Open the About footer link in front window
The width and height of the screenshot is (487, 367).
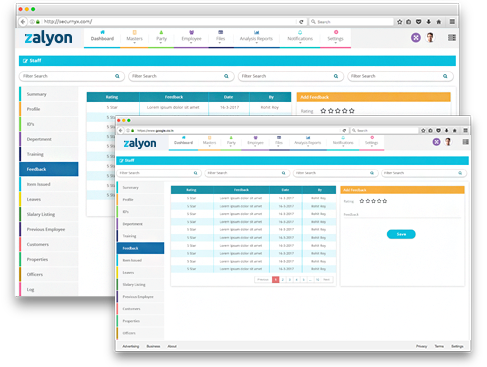click(x=172, y=346)
